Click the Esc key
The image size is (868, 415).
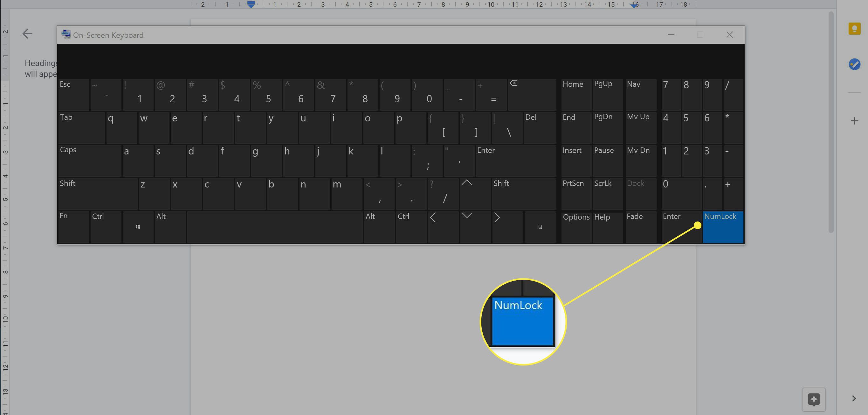[x=73, y=95]
